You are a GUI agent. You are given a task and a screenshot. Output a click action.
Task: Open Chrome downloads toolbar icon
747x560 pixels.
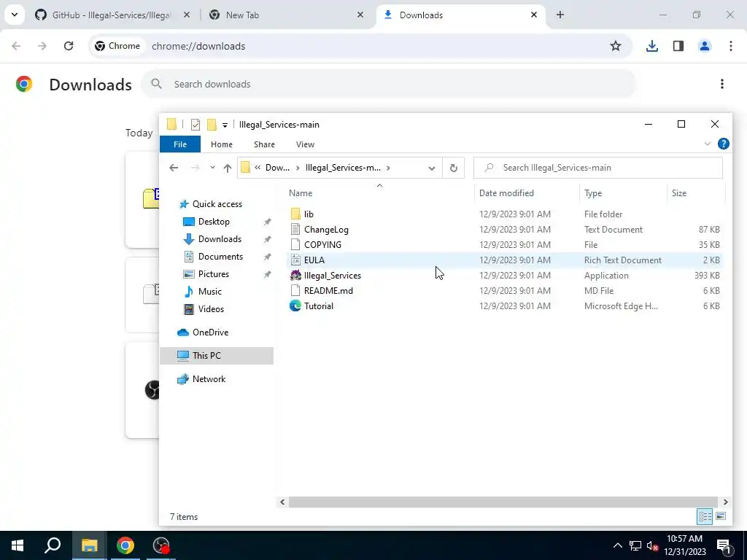[x=651, y=46]
